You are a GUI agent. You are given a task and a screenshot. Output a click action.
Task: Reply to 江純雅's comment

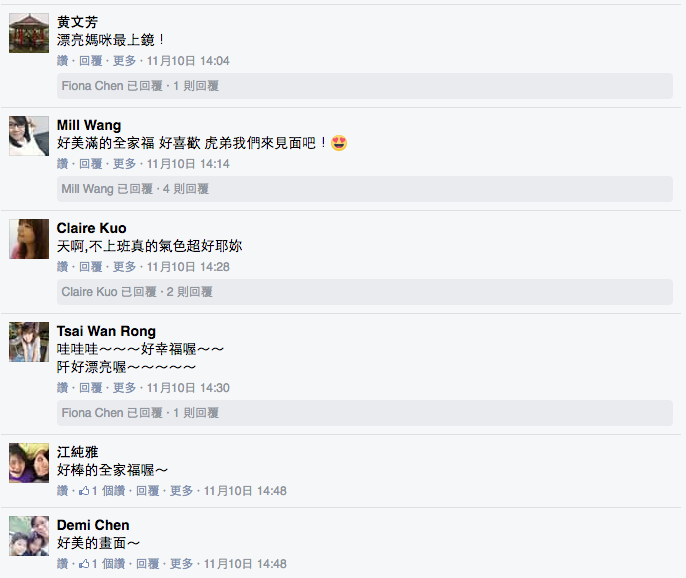point(147,491)
